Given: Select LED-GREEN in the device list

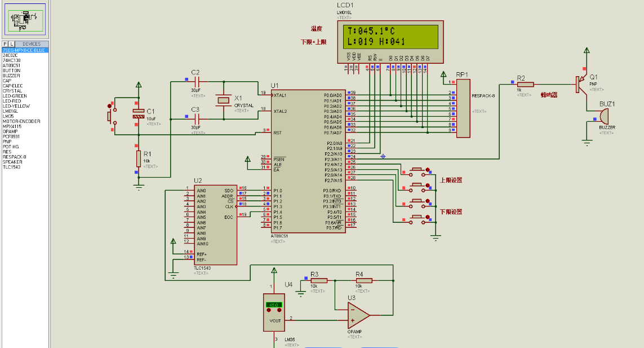Looking at the screenshot, I should [15, 96].
